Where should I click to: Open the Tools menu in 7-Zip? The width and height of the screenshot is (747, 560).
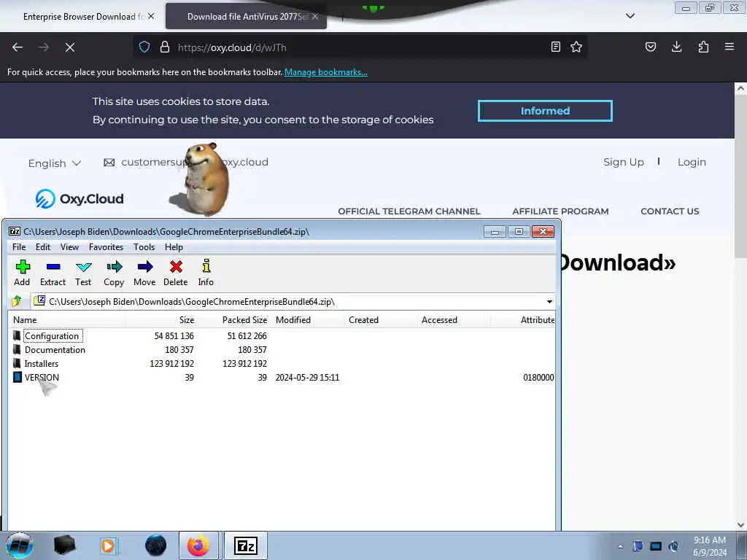tap(144, 247)
